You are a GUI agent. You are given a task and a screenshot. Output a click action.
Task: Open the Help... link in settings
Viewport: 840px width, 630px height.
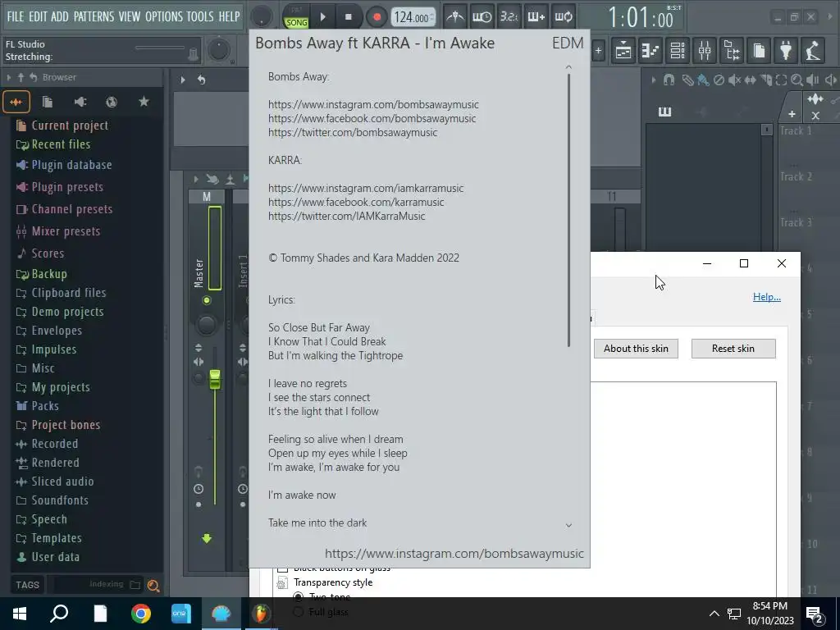pyautogui.click(x=767, y=297)
